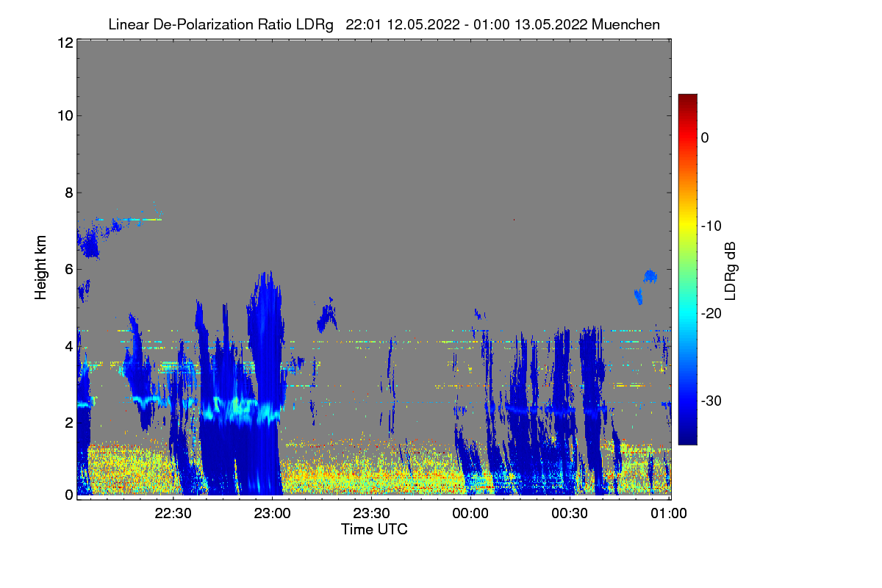Click the height axis label 6
The height and width of the screenshot is (588, 882).
[68, 270]
